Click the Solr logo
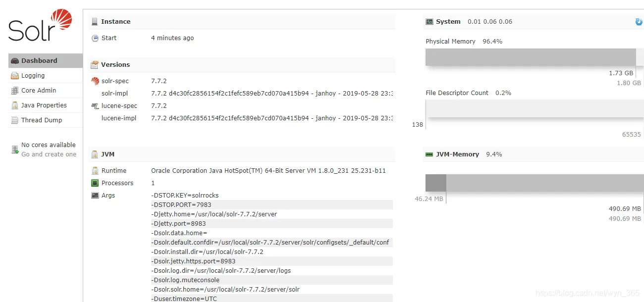The height and width of the screenshot is (302, 644). pyautogui.click(x=40, y=26)
